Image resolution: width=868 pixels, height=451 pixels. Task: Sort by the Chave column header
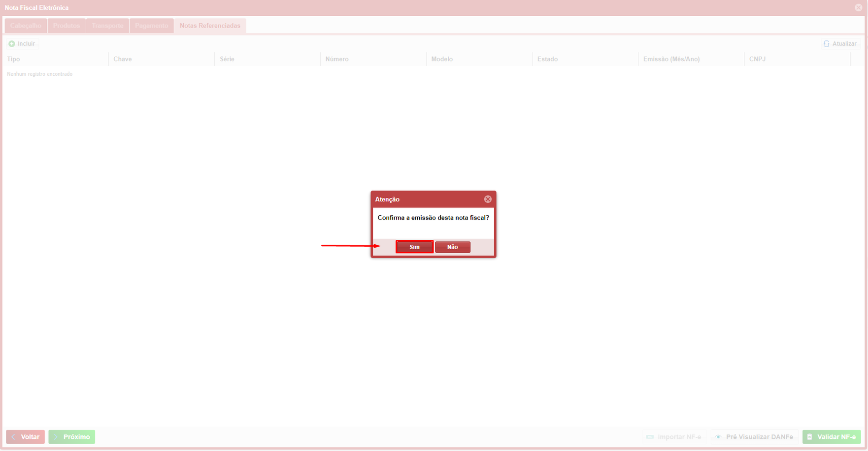123,59
